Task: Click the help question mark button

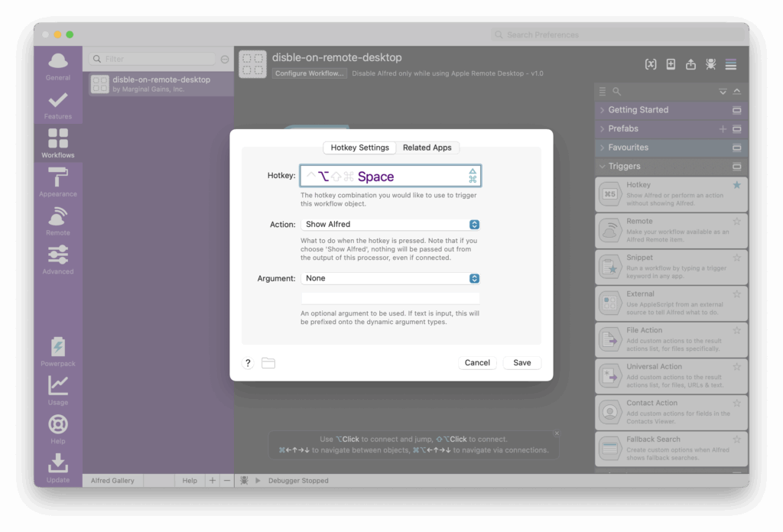Action: tap(248, 363)
